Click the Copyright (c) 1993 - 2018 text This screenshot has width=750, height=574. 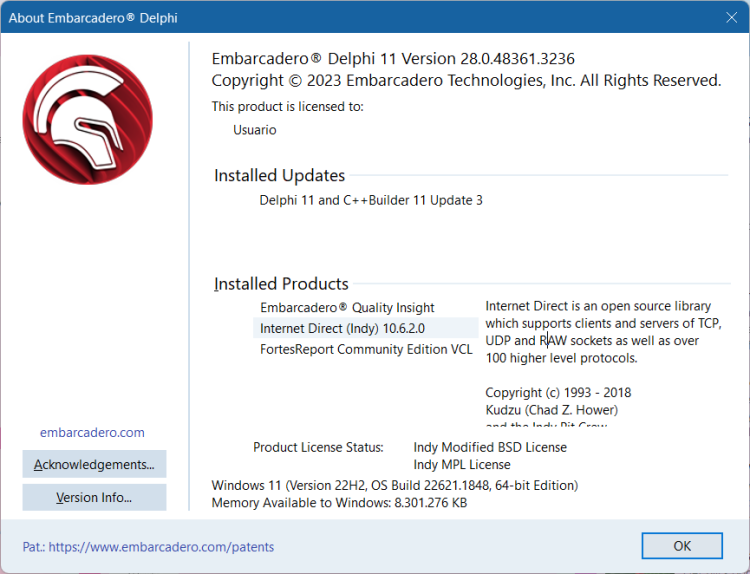tap(558, 393)
